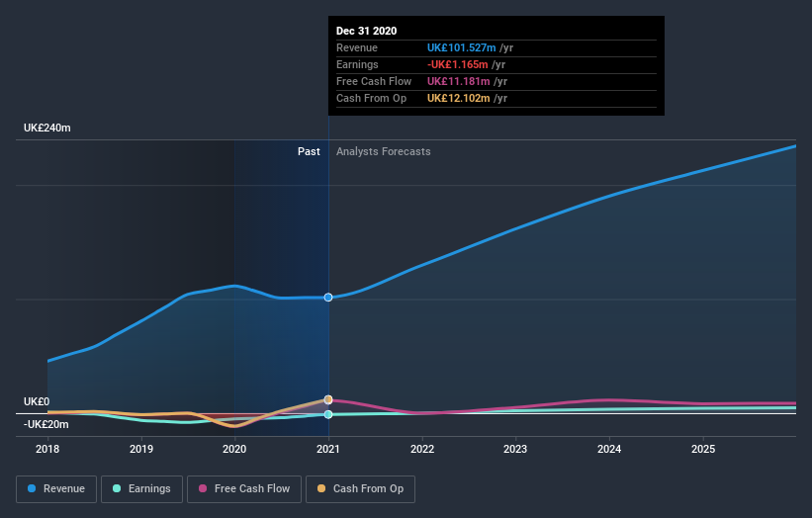Click the Cash From Op label in tooltip
The width and height of the screenshot is (812, 518).
(x=371, y=98)
